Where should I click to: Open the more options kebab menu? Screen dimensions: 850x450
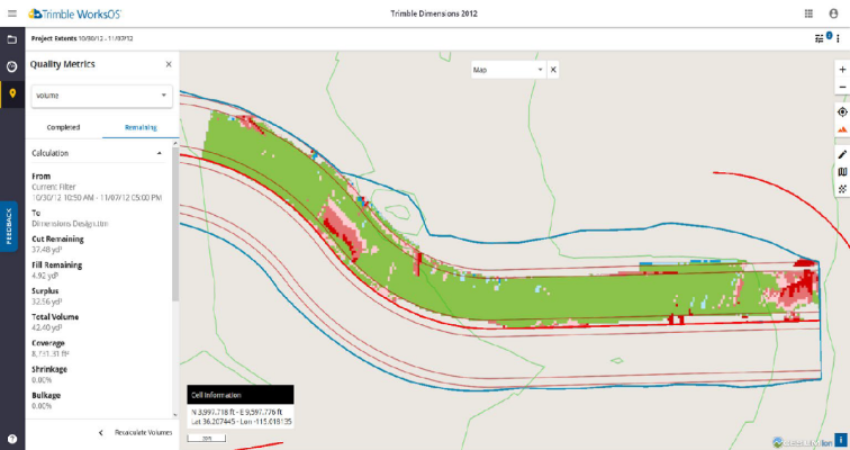(x=838, y=38)
